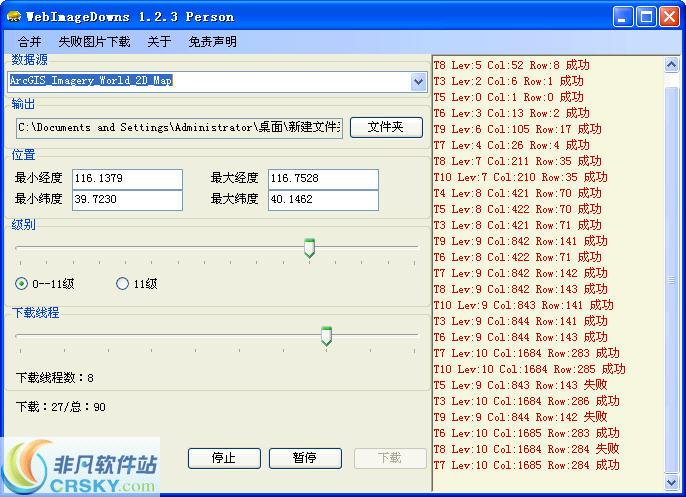This screenshot has width=686, height=497.
Task: Click the 下载线程 slider thumb
Action: point(326,336)
